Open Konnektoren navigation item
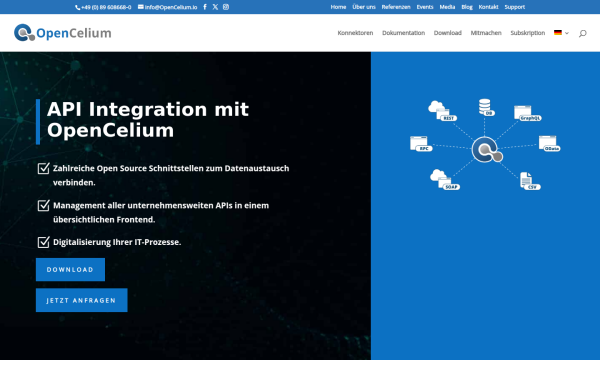 (x=355, y=33)
